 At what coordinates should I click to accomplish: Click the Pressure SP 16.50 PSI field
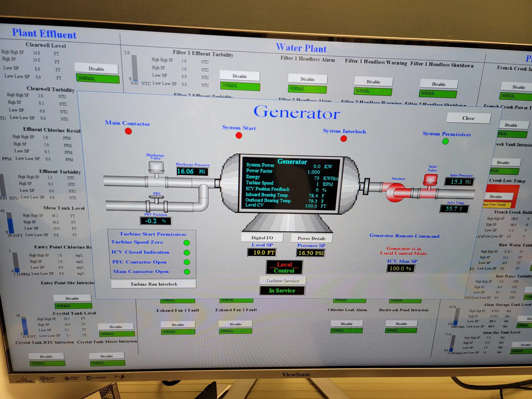pyautogui.click(x=311, y=253)
